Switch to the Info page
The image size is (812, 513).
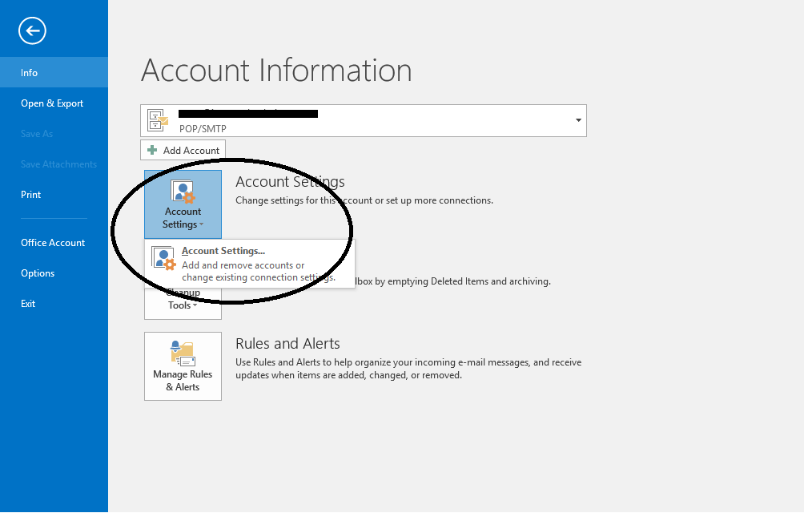29,72
